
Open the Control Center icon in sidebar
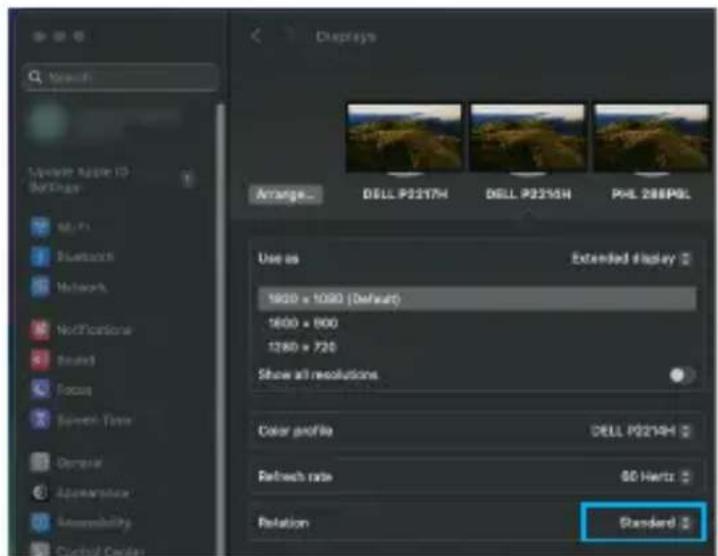(40, 550)
